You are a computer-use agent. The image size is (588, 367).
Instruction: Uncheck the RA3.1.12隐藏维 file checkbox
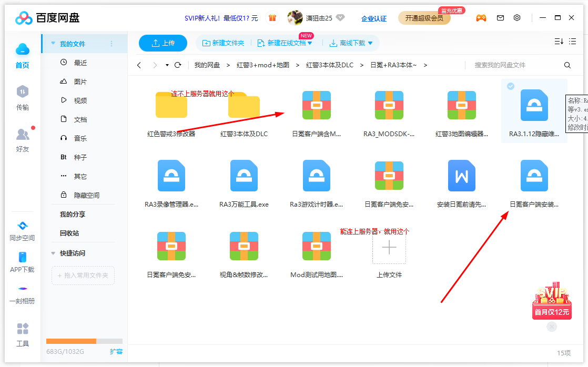click(511, 86)
